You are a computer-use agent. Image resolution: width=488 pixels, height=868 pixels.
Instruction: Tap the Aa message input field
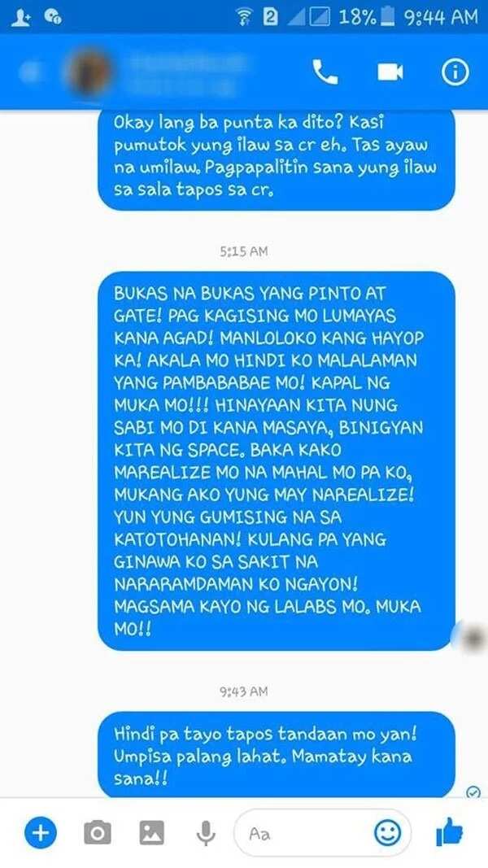coord(323,832)
